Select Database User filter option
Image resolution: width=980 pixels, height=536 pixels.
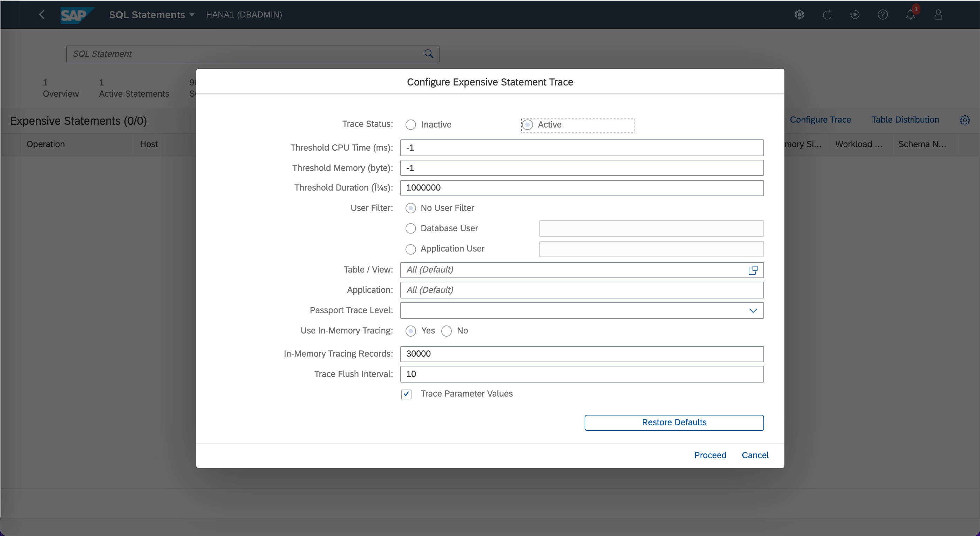pyautogui.click(x=410, y=228)
